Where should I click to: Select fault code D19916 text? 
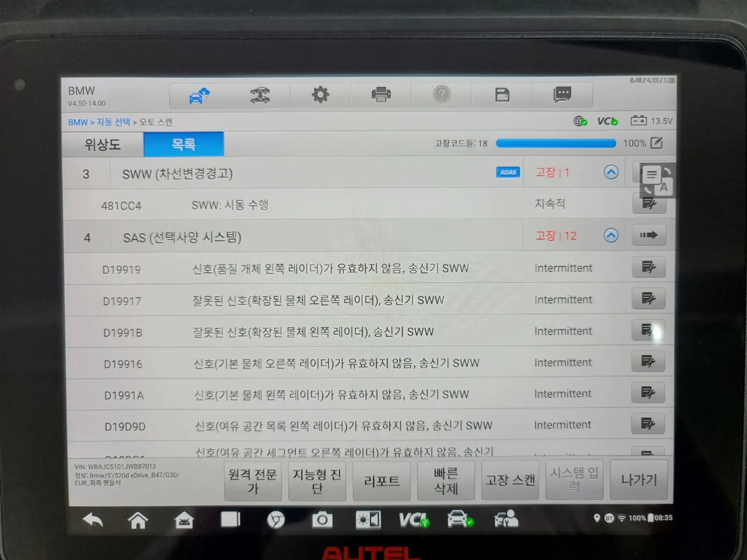click(123, 364)
